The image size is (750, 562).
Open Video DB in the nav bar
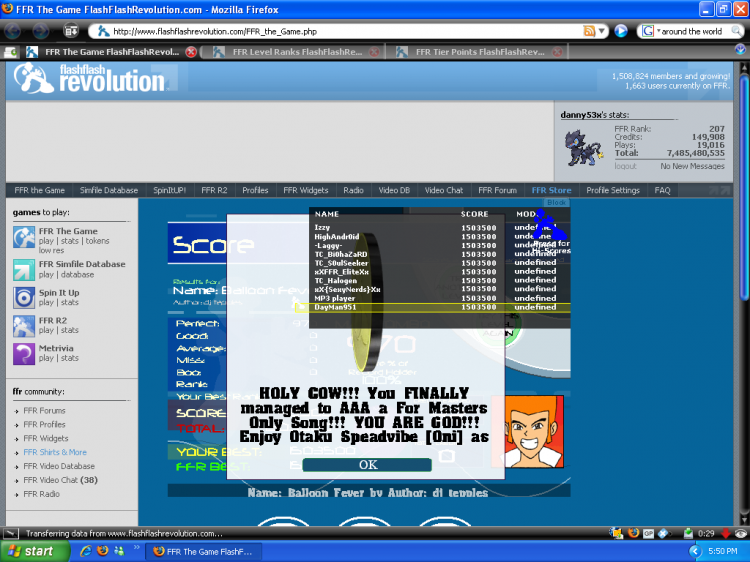point(394,190)
